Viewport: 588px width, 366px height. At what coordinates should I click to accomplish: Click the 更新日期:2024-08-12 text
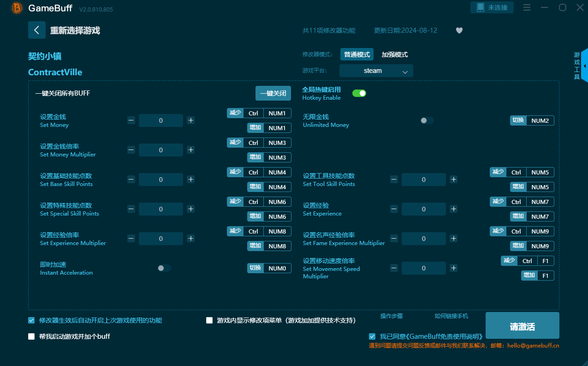405,30
